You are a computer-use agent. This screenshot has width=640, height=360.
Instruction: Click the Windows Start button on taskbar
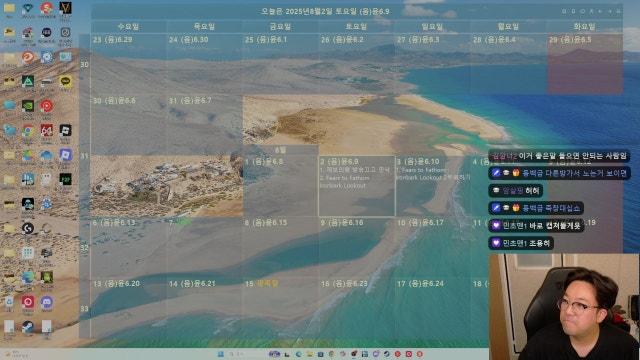point(221,354)
